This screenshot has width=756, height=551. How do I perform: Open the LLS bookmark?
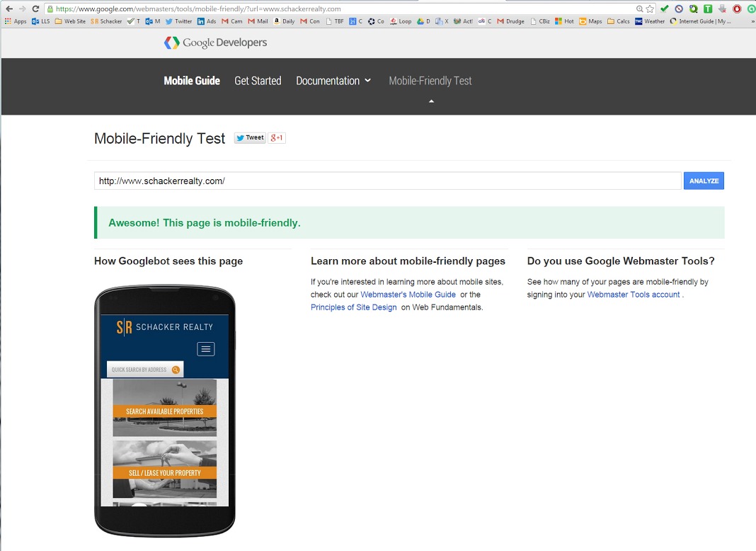click(x=40, y=21)
